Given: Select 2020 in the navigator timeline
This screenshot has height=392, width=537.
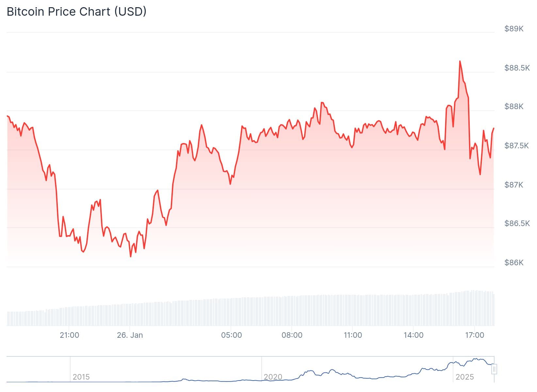Looking at the screenshot, I should click(273, 377).
